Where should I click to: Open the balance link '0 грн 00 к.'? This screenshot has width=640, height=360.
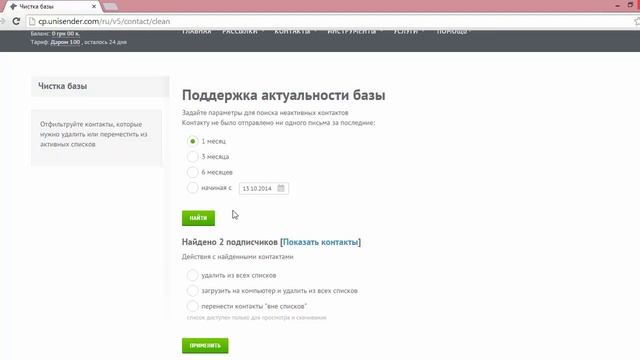[x=66, y=33]
